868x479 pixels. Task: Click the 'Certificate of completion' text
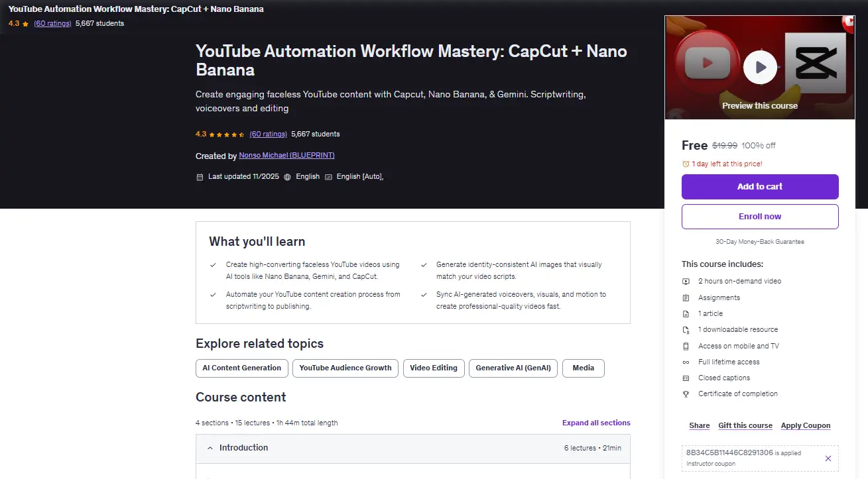(738, 394)
